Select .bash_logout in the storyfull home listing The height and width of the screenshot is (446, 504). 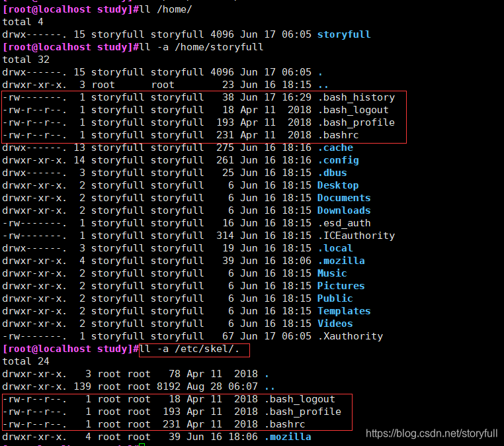tap(353, 110)
